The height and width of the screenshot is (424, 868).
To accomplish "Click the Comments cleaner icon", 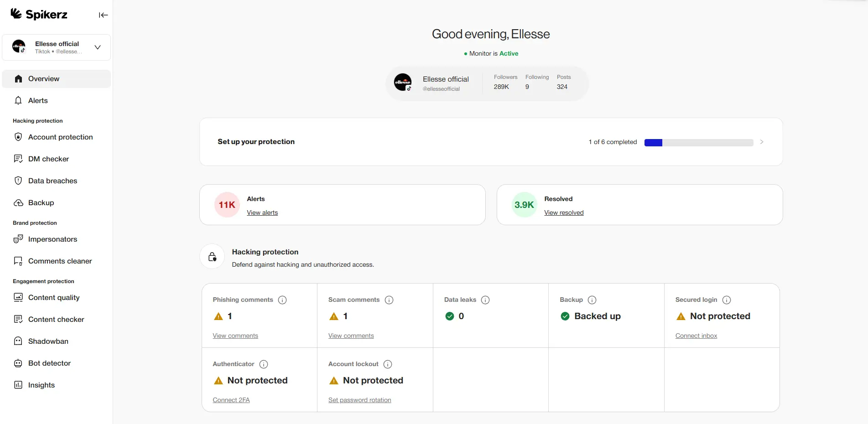I will click(18, 261).
